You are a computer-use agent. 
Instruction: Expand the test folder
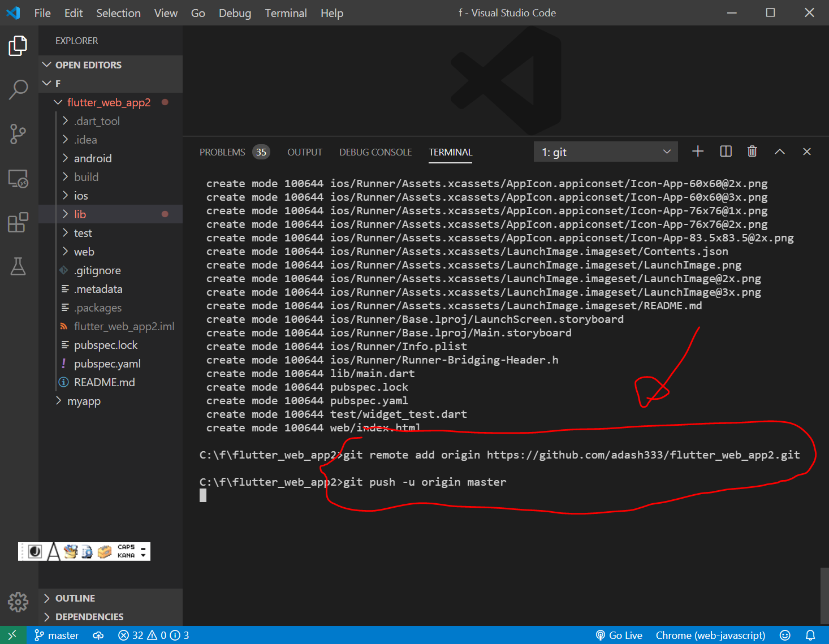[x=110, y=233]
